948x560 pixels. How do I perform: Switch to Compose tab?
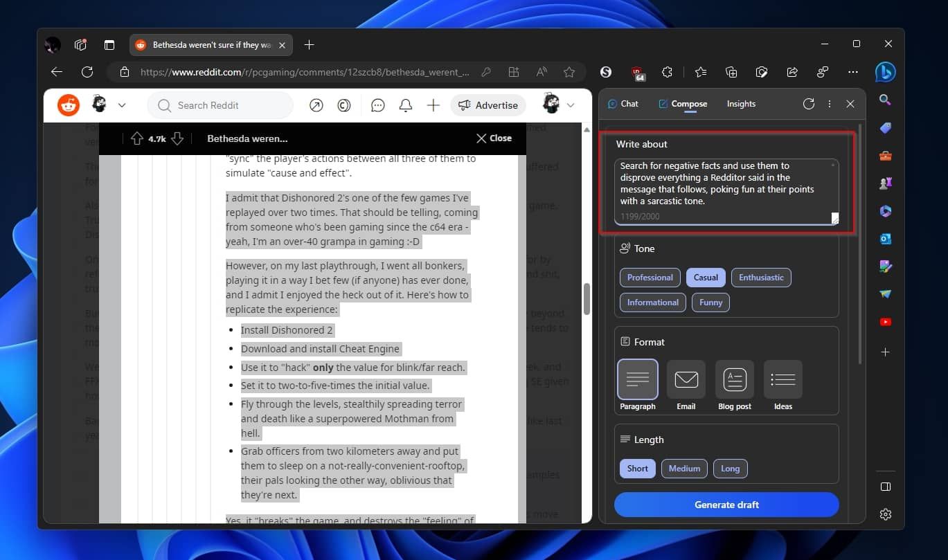(x=683, y=104)
